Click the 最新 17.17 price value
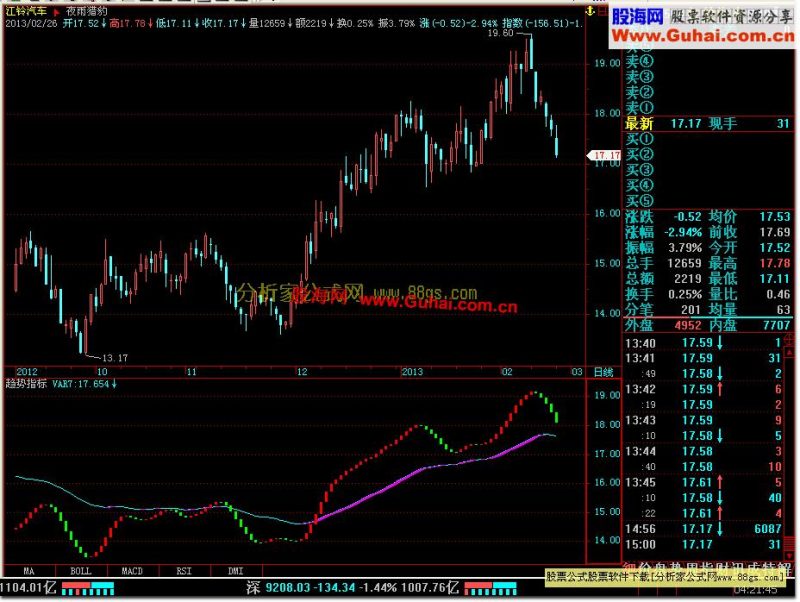The width and height of the screenshot is (800, 602). coord(686,123)
